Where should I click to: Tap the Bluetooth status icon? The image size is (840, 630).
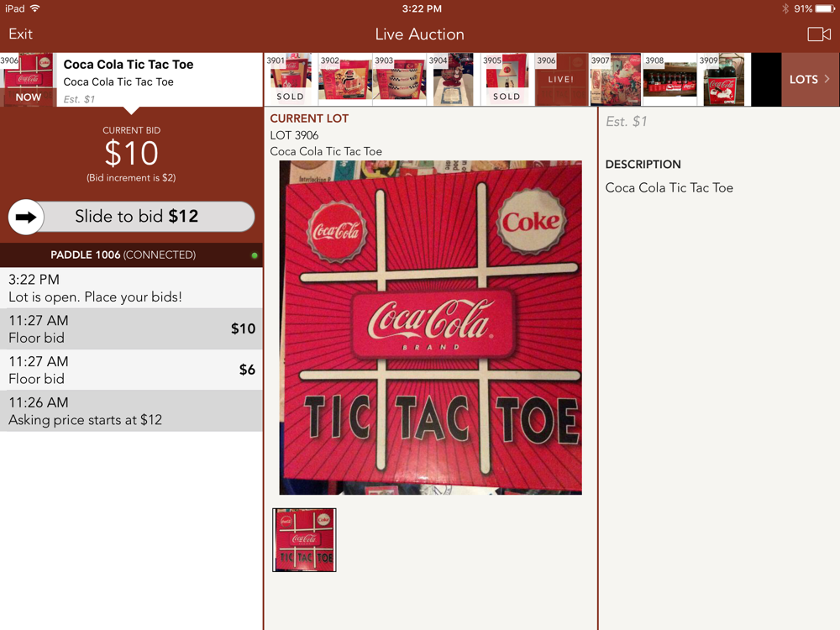[x=785, y=8]
